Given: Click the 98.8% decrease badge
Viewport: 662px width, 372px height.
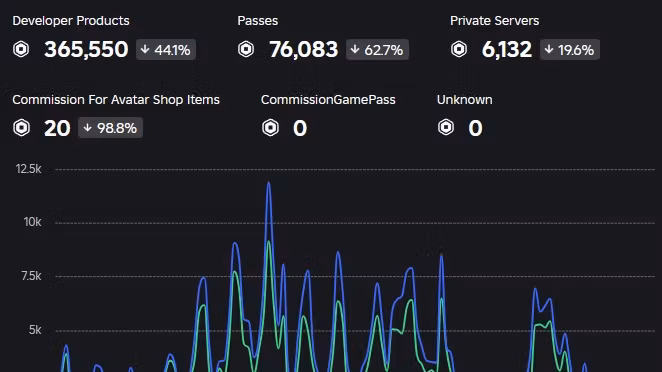Looking at the screenshot, I should point(110,128).
